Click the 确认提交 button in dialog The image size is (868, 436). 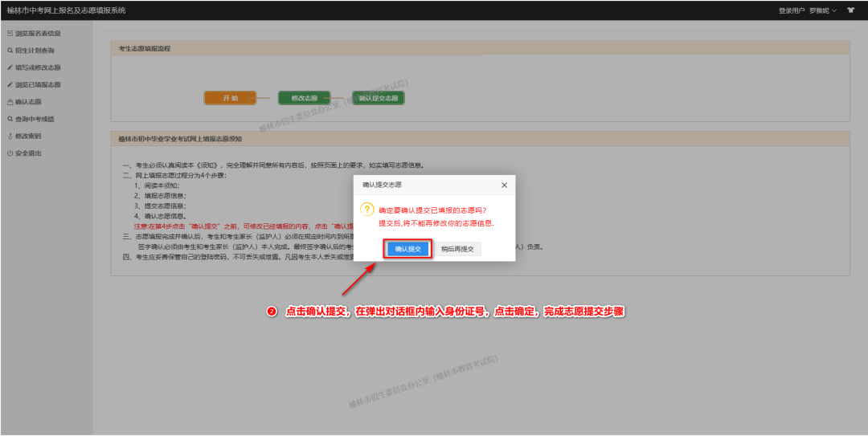(x=408, y=249)
